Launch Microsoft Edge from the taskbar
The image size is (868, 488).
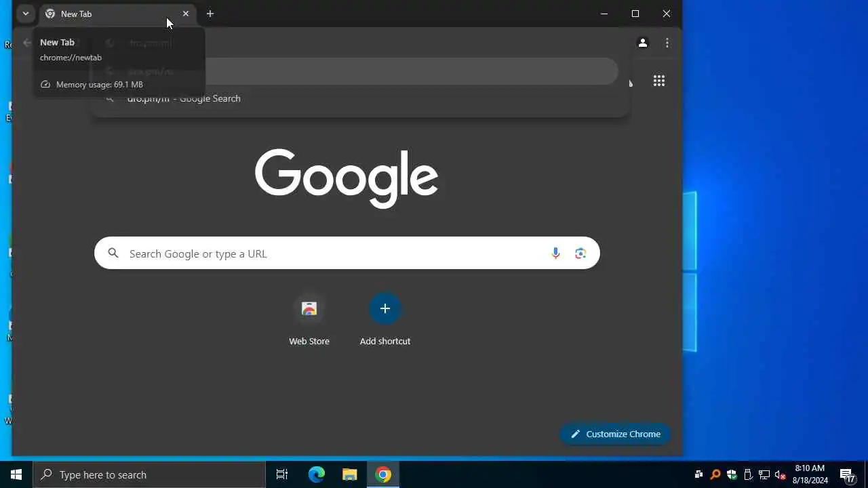(317, 474)
